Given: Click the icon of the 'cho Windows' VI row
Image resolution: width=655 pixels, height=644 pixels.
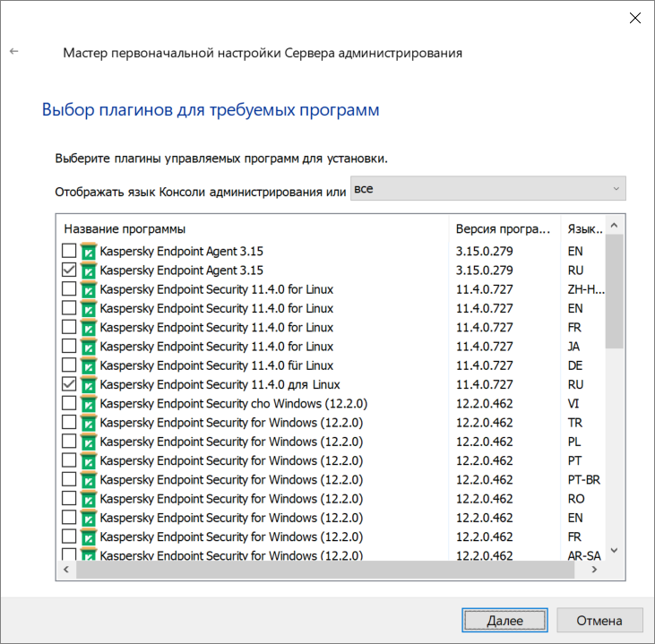Looking at the screenshot, I should coord(89,404).
